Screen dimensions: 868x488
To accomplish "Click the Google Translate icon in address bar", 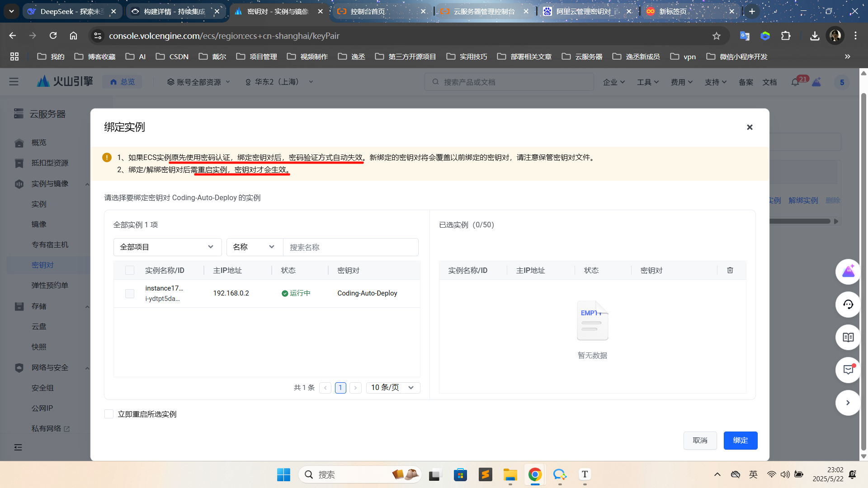I will pyautogui.click(x=745, y=36).
